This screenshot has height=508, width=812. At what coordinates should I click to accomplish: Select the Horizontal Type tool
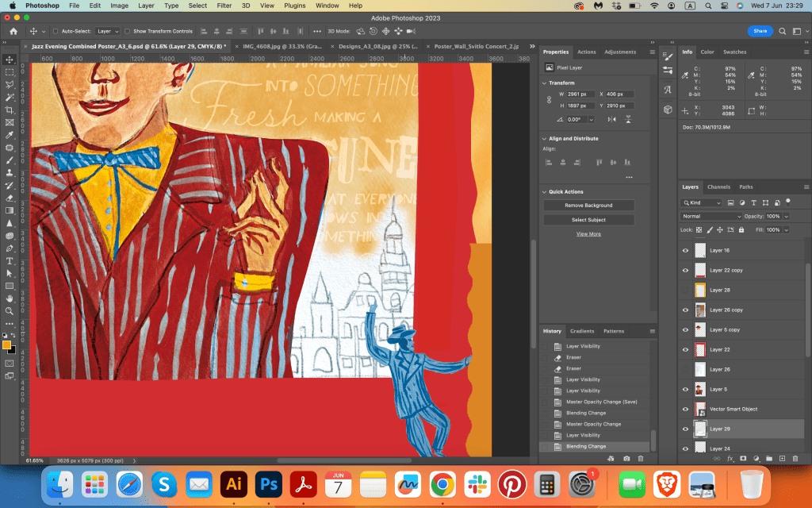(x=10, y=260)
